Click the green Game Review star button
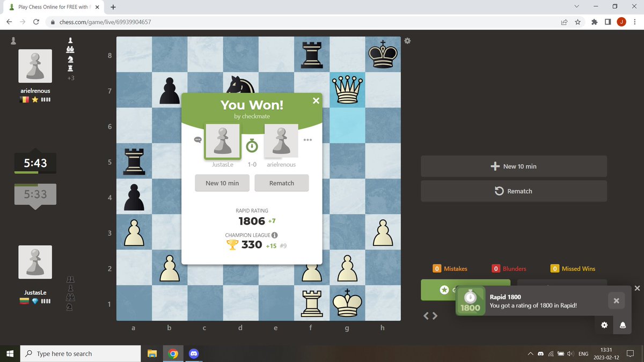 [x=444, y=290]
